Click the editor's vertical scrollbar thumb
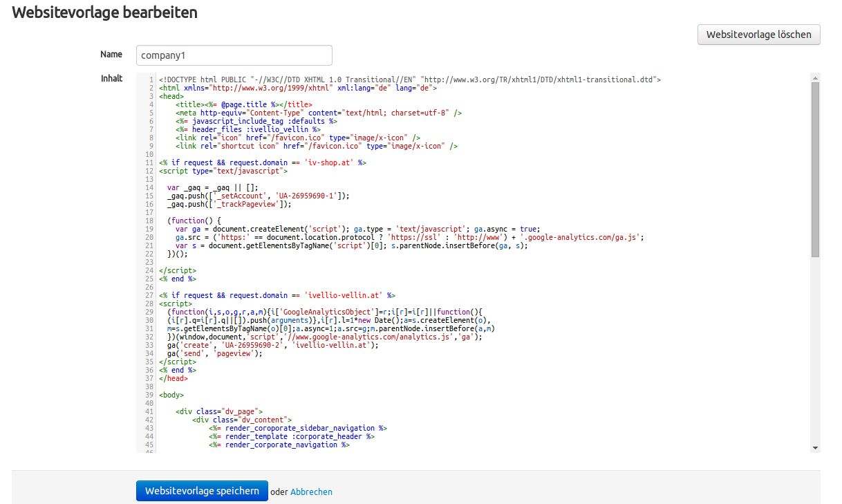This screenshot has width=842, height=504. (815, 169)
